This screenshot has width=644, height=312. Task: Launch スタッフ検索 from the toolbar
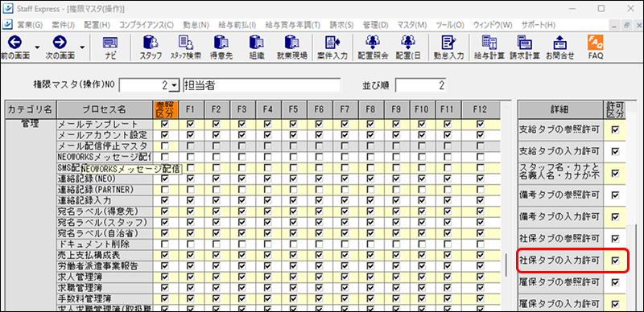pos(186,48)
